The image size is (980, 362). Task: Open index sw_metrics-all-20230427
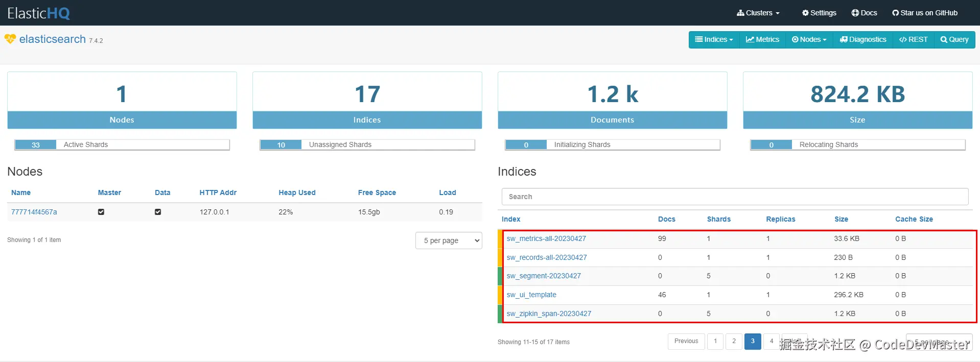coord(546,238)
